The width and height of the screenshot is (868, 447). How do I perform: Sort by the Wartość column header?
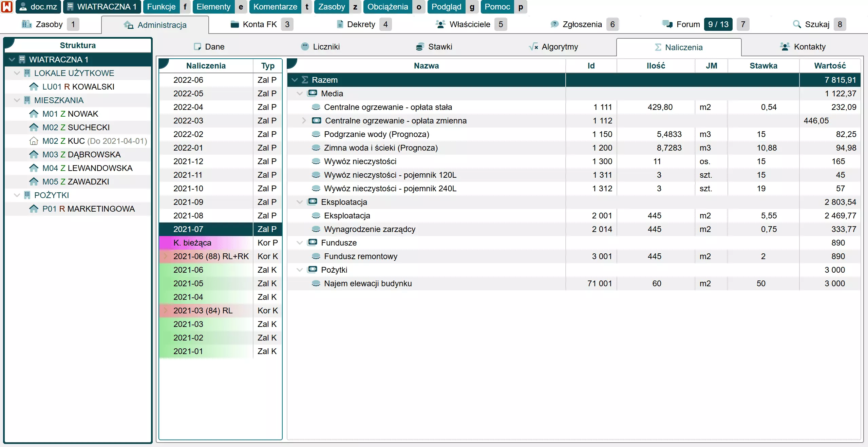[x=830, y=66]
